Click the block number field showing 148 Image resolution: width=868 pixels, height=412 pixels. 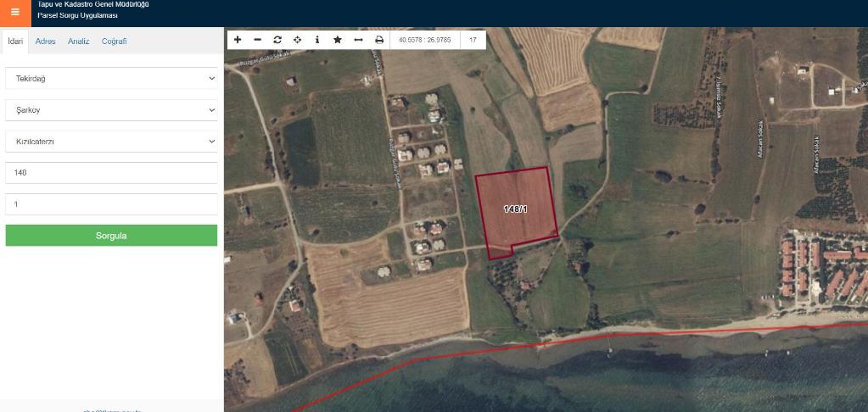pyautogui.click(x=111, y=173)
